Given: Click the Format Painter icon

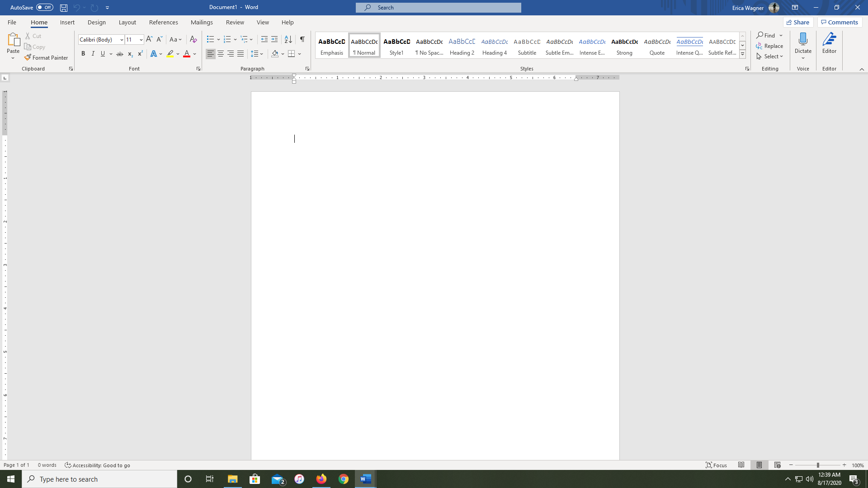Looking at the screenshot, I should pos(47,58).
